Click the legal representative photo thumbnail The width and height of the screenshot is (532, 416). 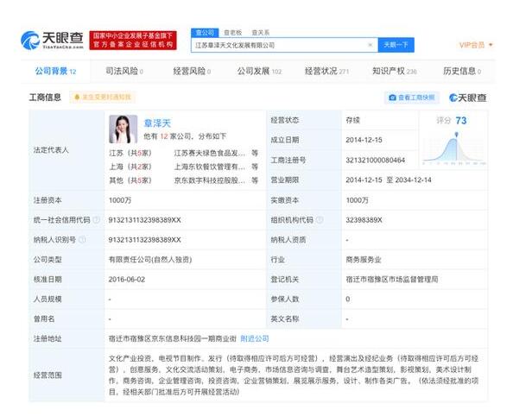[123, 129]
